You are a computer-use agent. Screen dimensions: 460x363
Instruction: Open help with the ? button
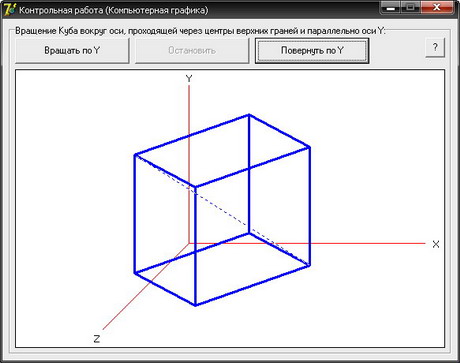click(435, 47)
